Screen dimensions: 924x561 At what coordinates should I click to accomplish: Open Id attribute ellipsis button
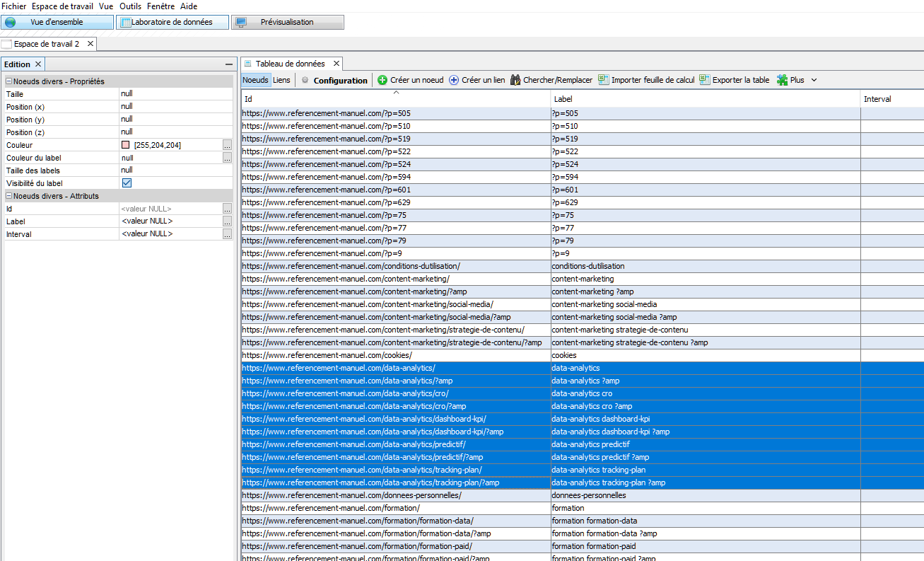point(227,209)
